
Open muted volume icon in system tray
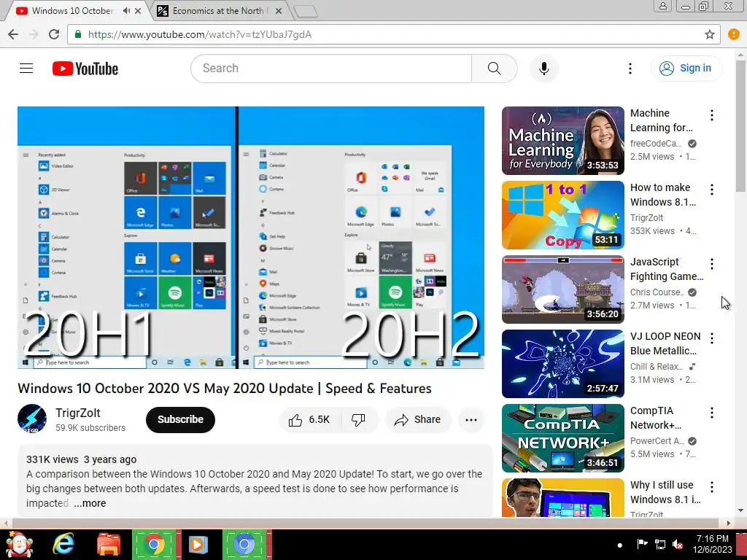[x=678, y=544]
